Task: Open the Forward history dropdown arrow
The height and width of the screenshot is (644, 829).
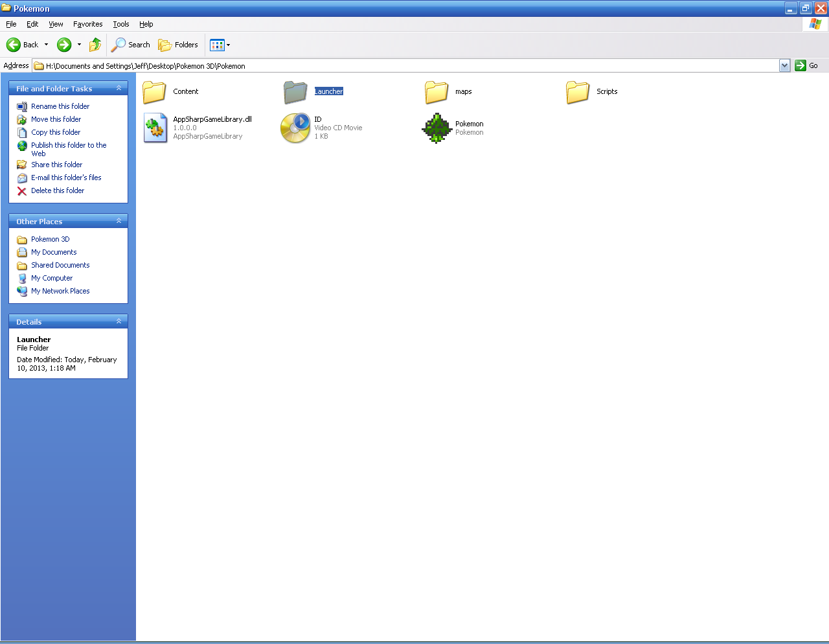Action: (79, 45)
